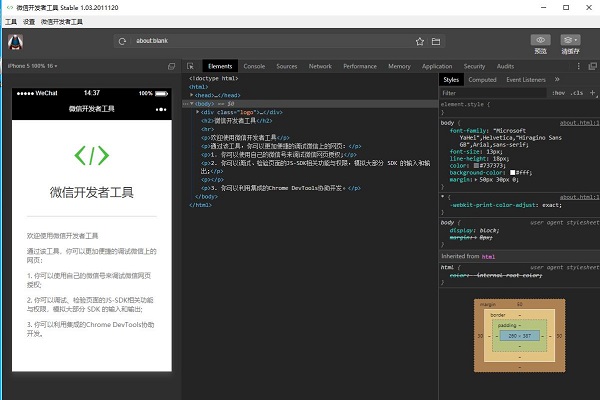The width and height of the screenshot is (600, 400).
Task: Add a new style rule plus icon
Action: point(592,93)
